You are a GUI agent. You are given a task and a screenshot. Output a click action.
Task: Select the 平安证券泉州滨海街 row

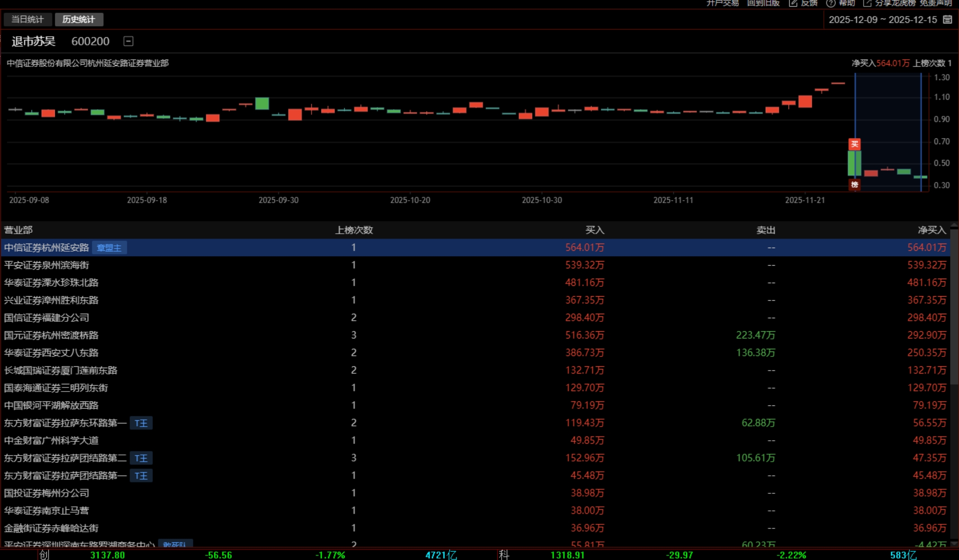pyautogui.click(x=47, y=265)
